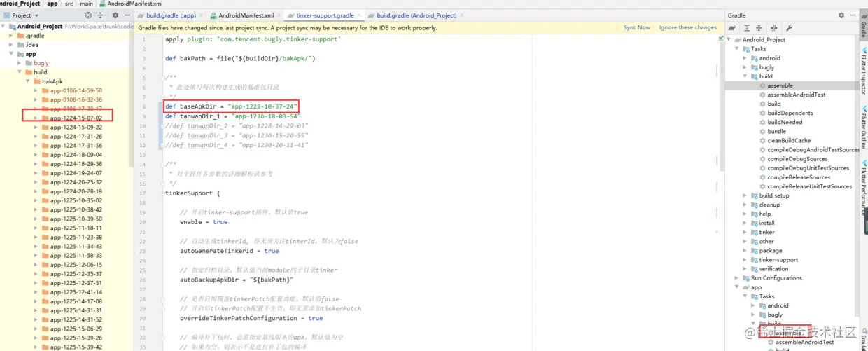The height and width of the screenshot is (351, 868).
Task: Hide the Gradle panel with minimize icon
Action: click(852, 15)
